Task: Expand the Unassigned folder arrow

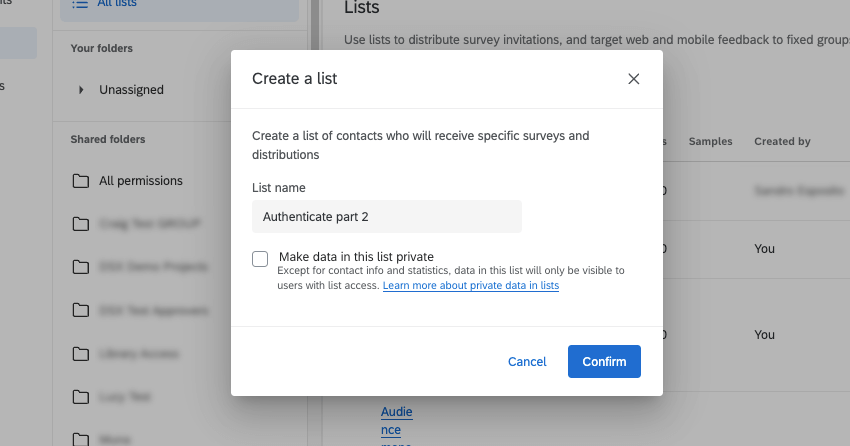Action: (81, 90)
